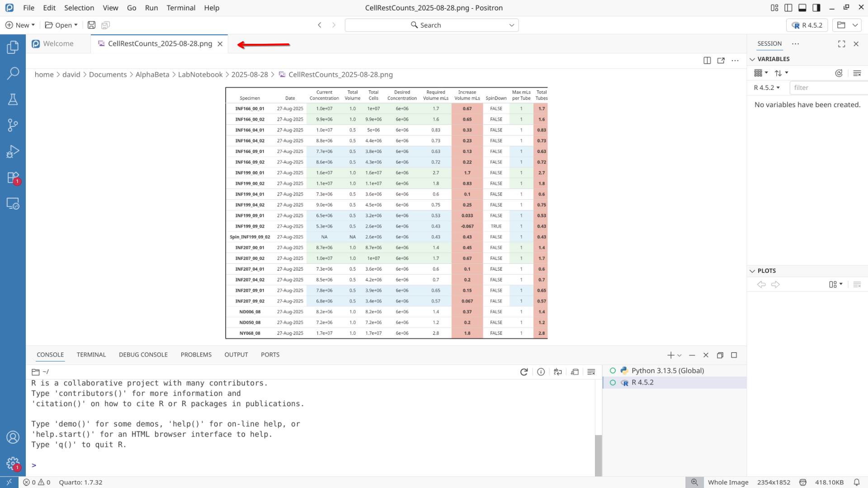Open Run and Debug view
This screenshot has height=488, width=868.
tap(13, 151)
